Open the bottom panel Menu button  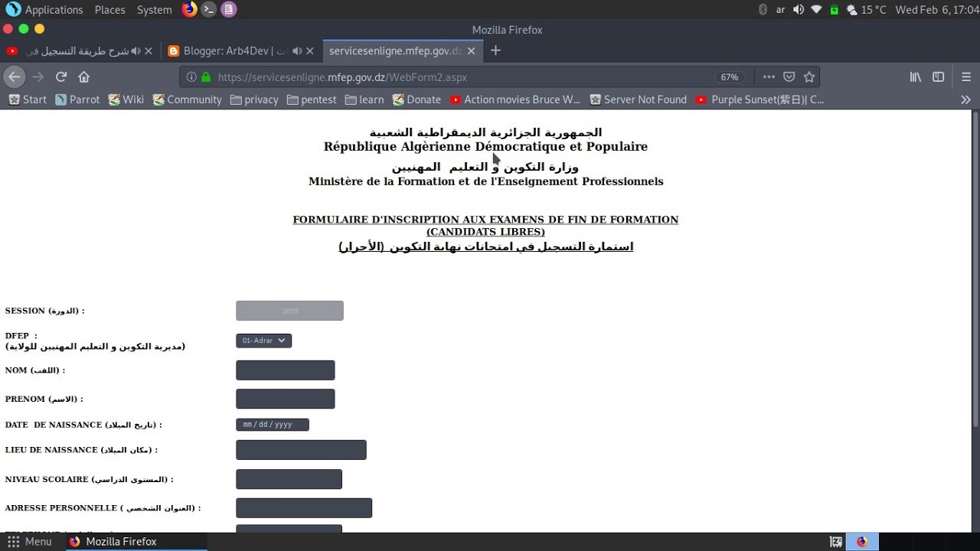pyautogui.click(x=28, y=542)
